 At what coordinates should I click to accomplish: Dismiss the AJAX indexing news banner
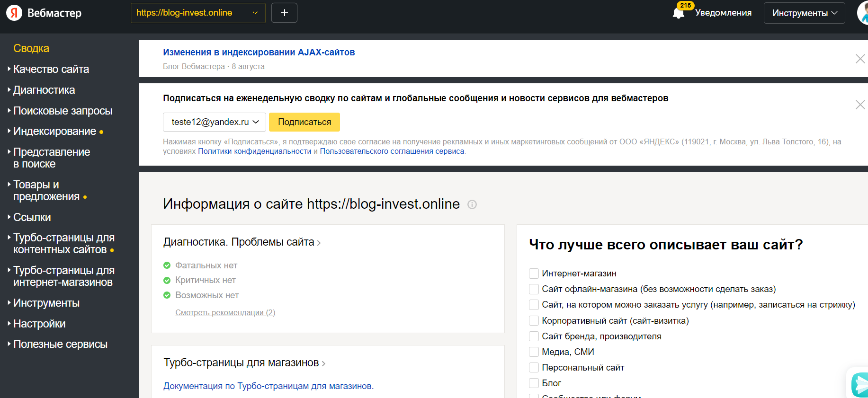pyautogui.click(x=860, y=59)
